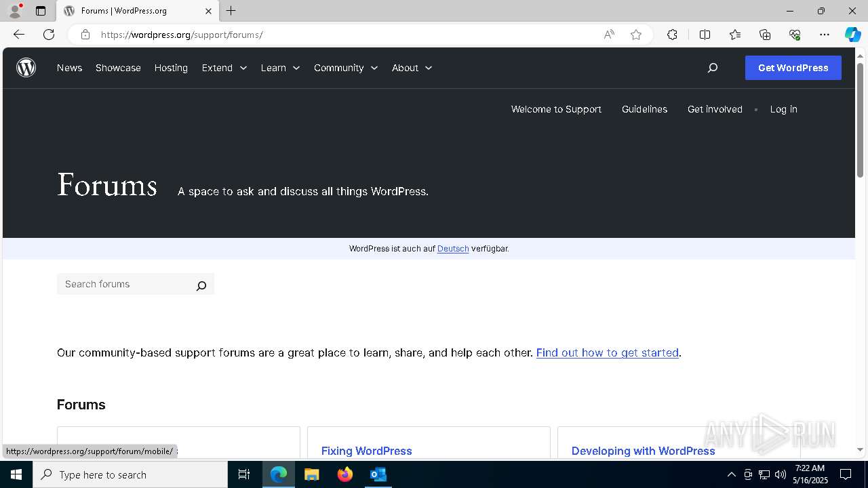Open Hosting in navigation
The height and width of the screenshot is (488, 868).
(171, 68)
